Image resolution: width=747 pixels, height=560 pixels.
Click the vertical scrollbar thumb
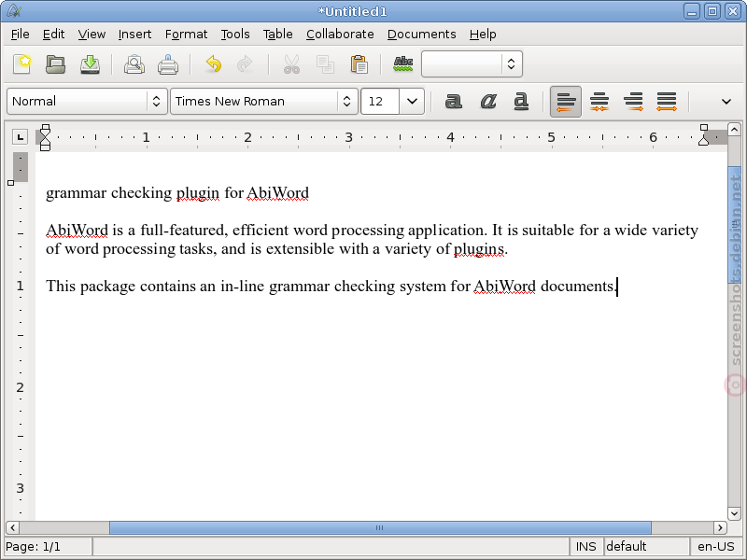[x=734, y=225]
